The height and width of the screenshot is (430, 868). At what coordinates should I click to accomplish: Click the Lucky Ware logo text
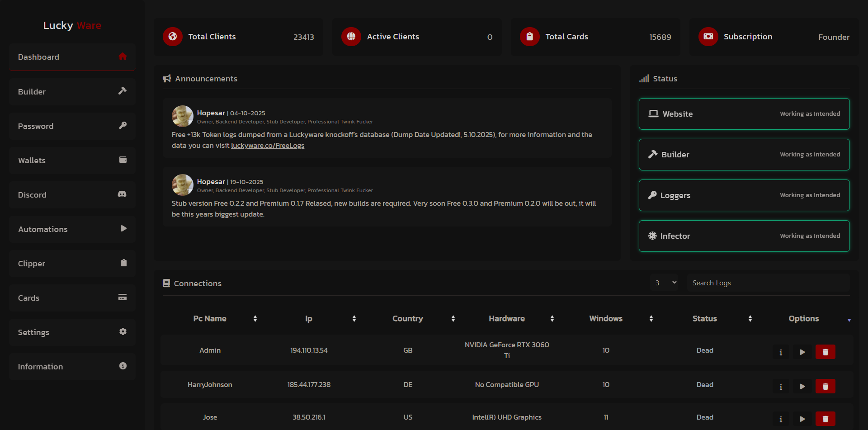click(72, 25)
